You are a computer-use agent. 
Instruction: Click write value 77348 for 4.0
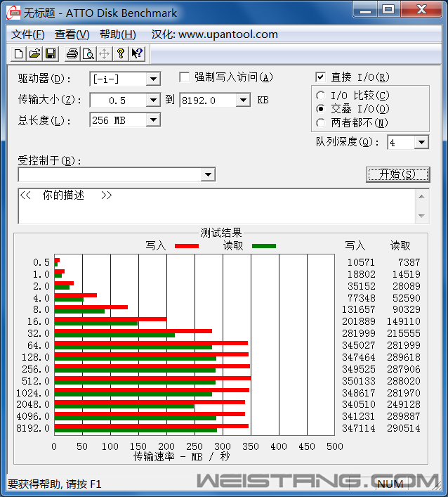pyautogui.click(x=361, y=298)
